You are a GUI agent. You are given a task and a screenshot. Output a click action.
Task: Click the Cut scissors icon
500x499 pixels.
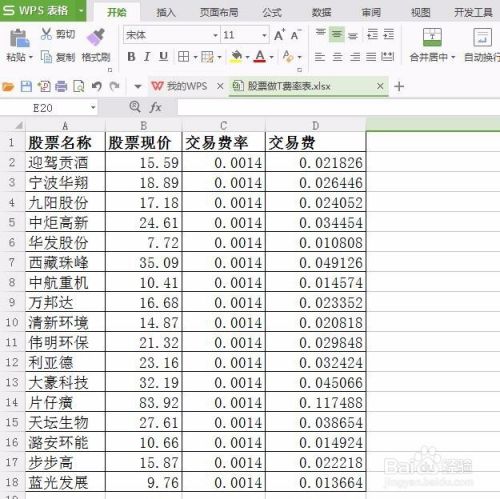pos(46,34)
